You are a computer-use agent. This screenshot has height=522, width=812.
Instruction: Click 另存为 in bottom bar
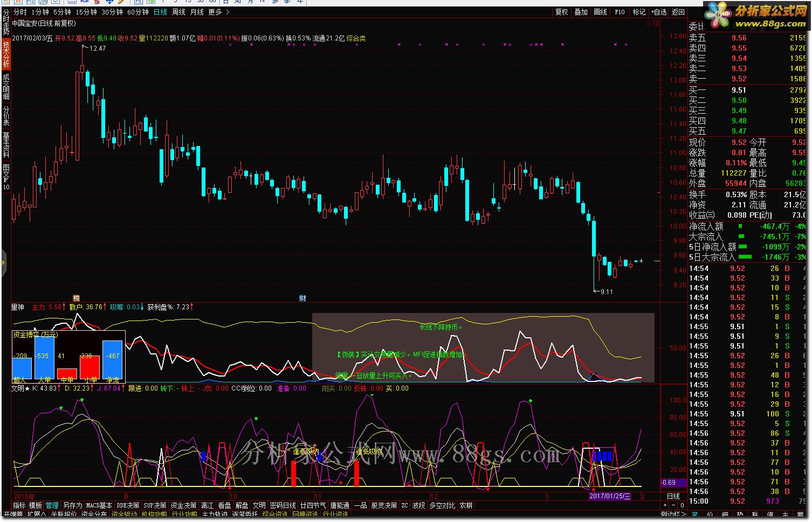pyautogui.click(x=72, y=505)
